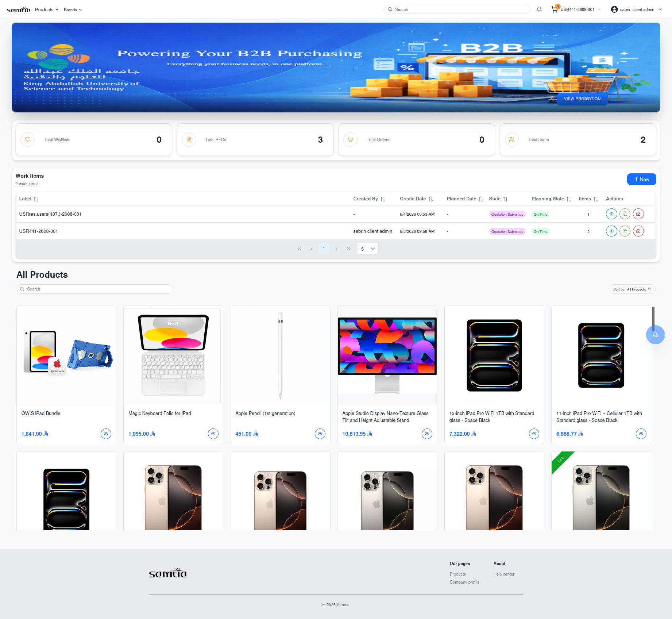The height and width of the screenshot is (619, 672).
Task: Create a new work item with New button
Action: coord(641,179)
